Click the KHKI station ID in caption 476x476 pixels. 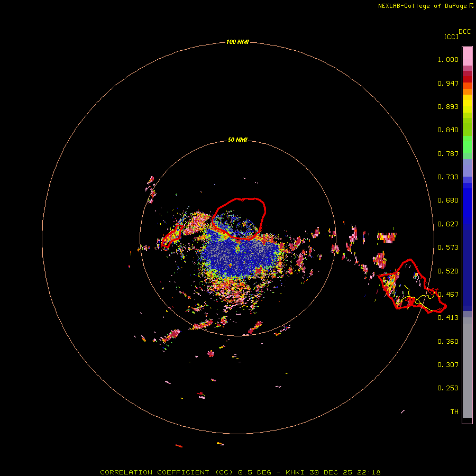pyautogui.click(x=295, y=472)
